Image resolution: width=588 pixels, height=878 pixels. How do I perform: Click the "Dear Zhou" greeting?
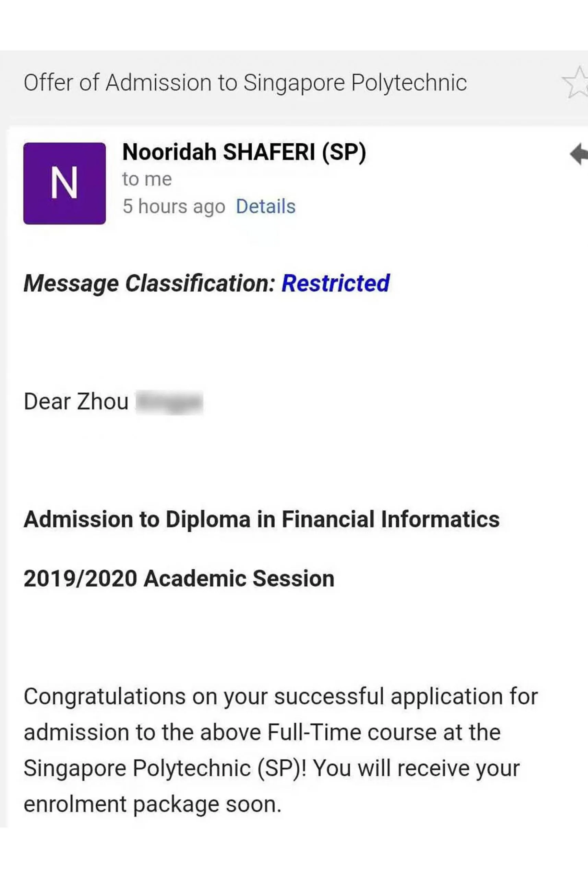(x=76, y=402)
